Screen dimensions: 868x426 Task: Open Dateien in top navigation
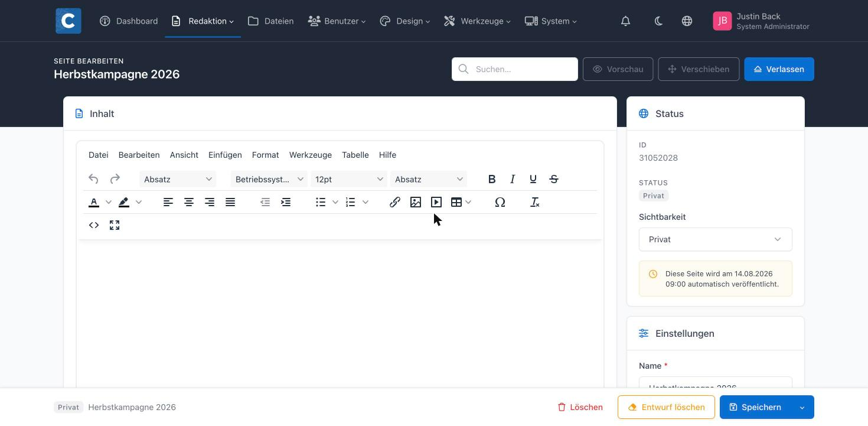[271, 21]
